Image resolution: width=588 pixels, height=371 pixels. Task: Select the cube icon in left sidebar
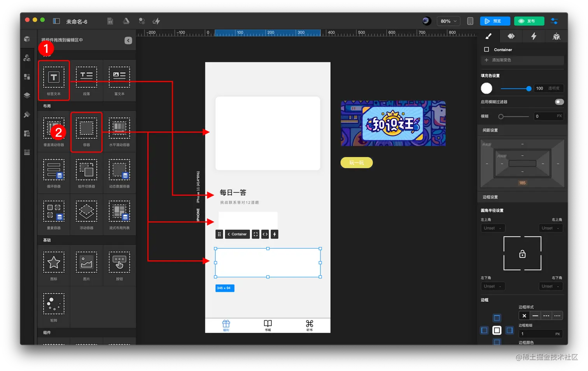click(27, 39)
